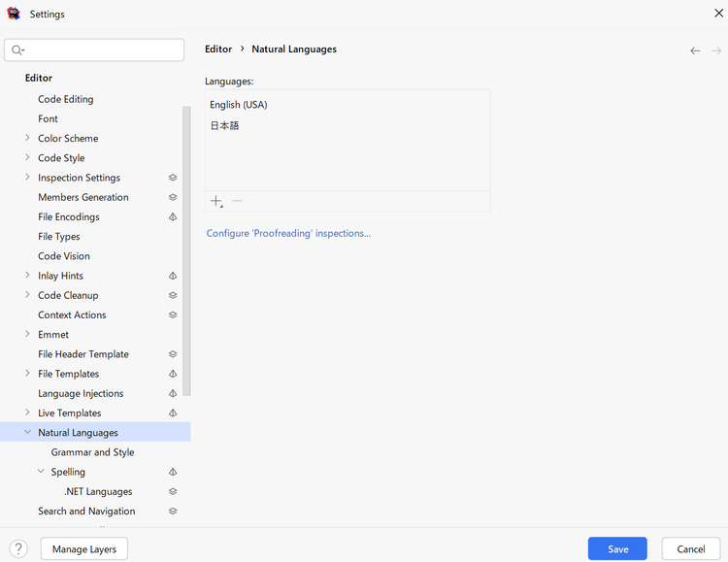Open the Manage Layers button
Screen dimensions: 728x562
click(84, 548)
